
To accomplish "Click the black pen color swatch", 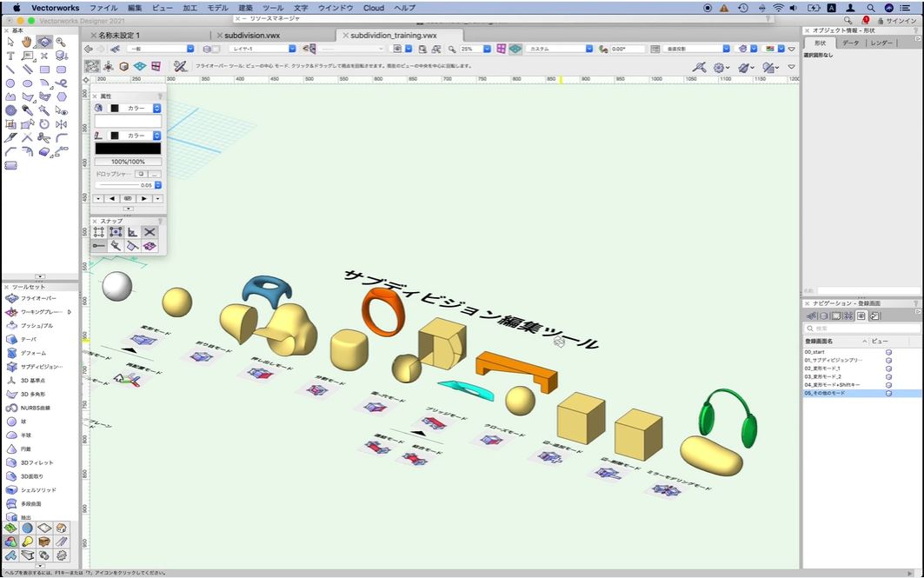I will (128, 149).
